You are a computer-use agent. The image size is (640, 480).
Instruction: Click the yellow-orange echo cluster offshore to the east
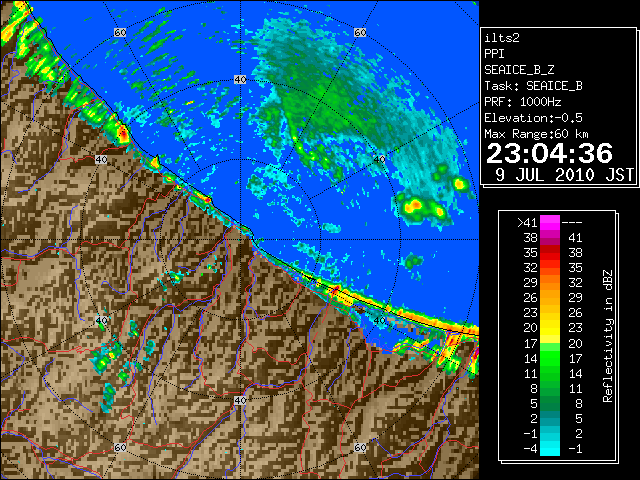pyautogui.click(x=422, y=207)
